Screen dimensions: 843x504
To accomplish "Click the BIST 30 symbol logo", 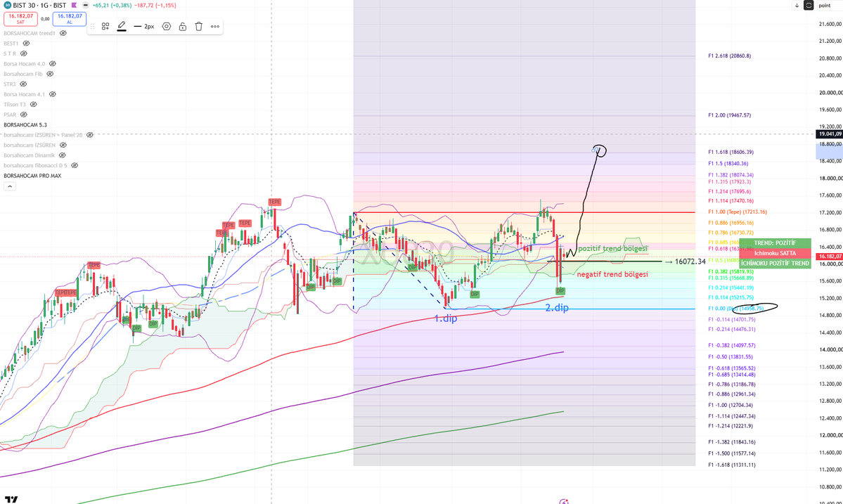I will point(7,6).
